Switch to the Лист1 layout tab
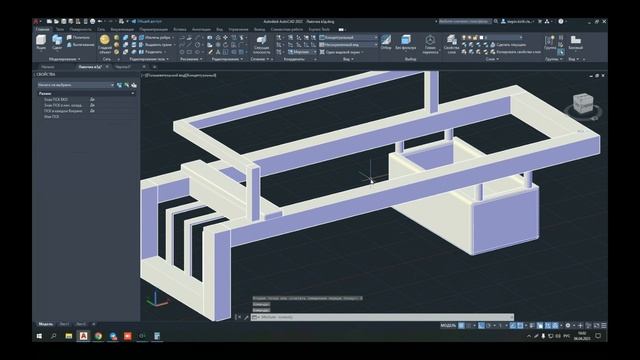Image resolution: width=640 pixels, height=360 pixels. coord(64,324)
